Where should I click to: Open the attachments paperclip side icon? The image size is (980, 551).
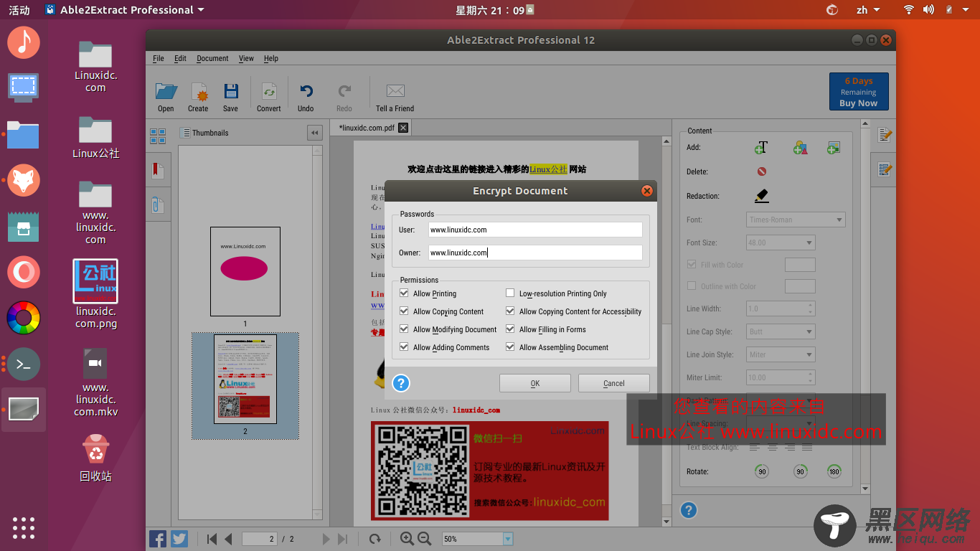(157, 204)
